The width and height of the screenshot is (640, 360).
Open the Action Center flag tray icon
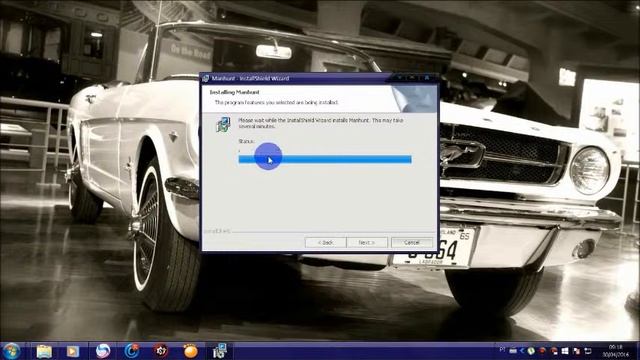click(576, 351)
